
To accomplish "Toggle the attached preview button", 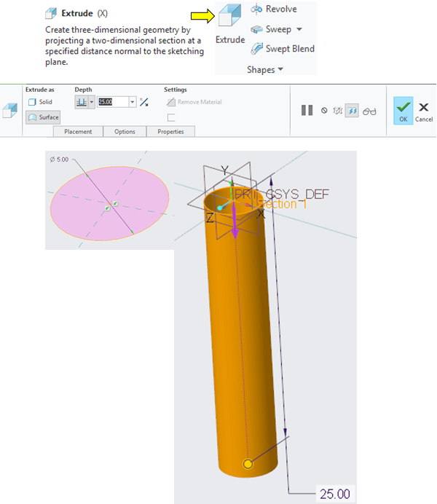I will (352, 111).
